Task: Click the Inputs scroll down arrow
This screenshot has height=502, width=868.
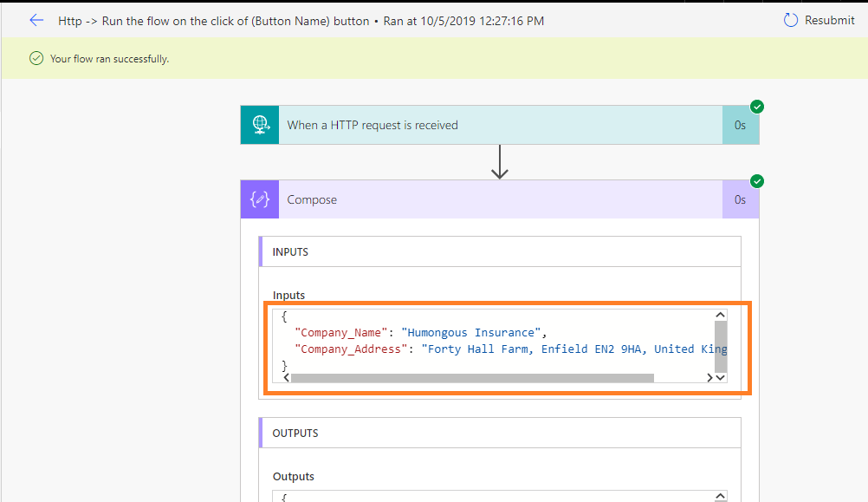Action: point(720,377)
